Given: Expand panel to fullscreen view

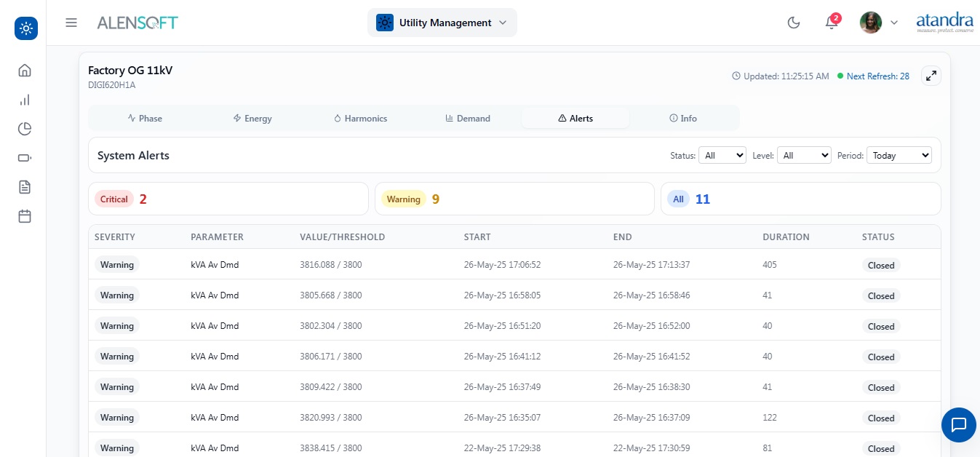Looking at the screenshot, I should point(931,76).
